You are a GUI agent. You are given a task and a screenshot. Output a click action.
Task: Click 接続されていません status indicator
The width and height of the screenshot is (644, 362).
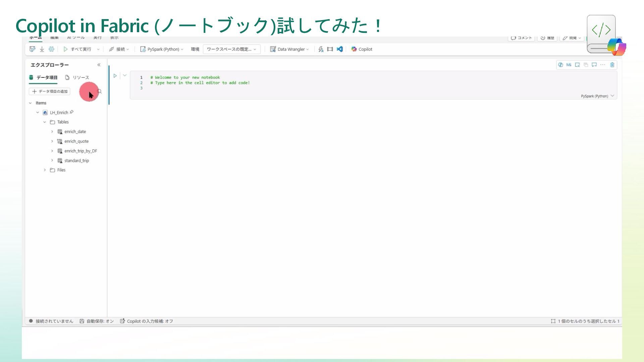(51, 321)
